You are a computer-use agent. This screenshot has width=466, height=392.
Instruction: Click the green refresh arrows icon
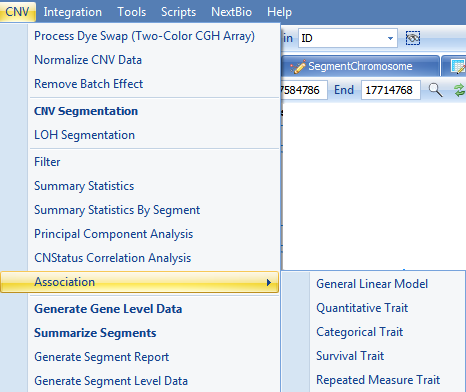[x=460, y=90]
